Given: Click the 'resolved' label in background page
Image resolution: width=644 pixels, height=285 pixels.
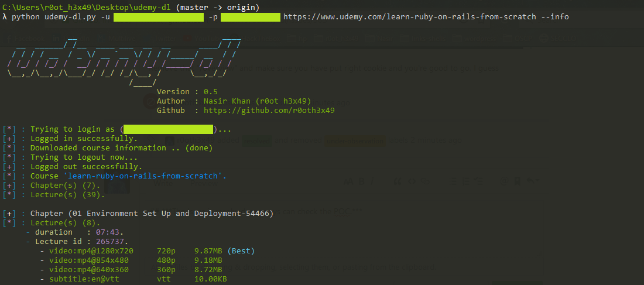Looking at the screenshot, I should point(256,141).
